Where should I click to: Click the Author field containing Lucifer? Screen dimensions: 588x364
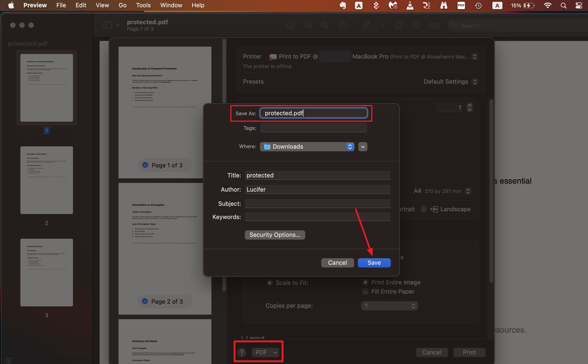click(318, 190)
